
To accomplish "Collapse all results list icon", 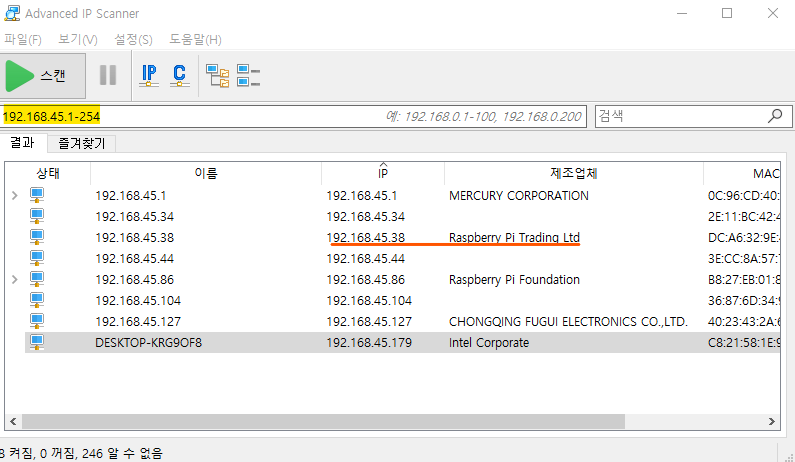I will click(248, 76).
